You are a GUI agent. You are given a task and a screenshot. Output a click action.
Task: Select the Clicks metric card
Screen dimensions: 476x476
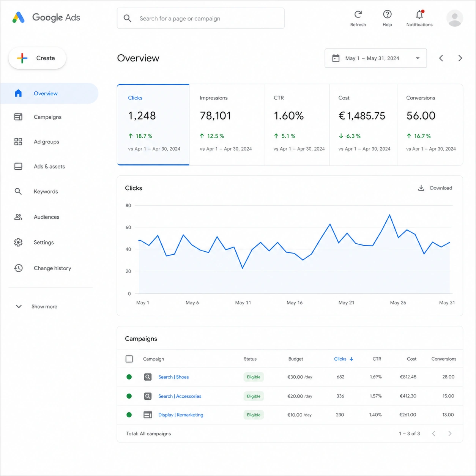[153, 125]
